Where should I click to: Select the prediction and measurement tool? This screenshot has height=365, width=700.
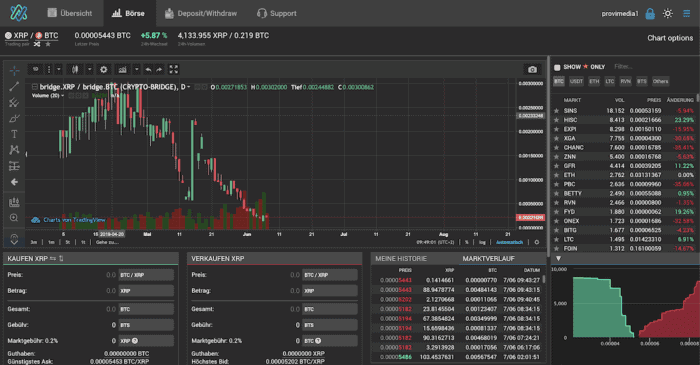pyautogui.click(x=14, y=166)
